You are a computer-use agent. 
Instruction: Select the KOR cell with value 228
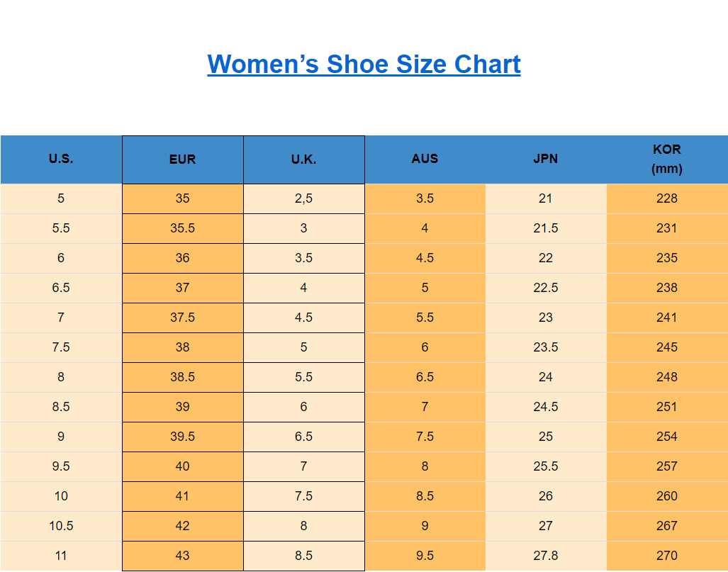pos(666,198)
